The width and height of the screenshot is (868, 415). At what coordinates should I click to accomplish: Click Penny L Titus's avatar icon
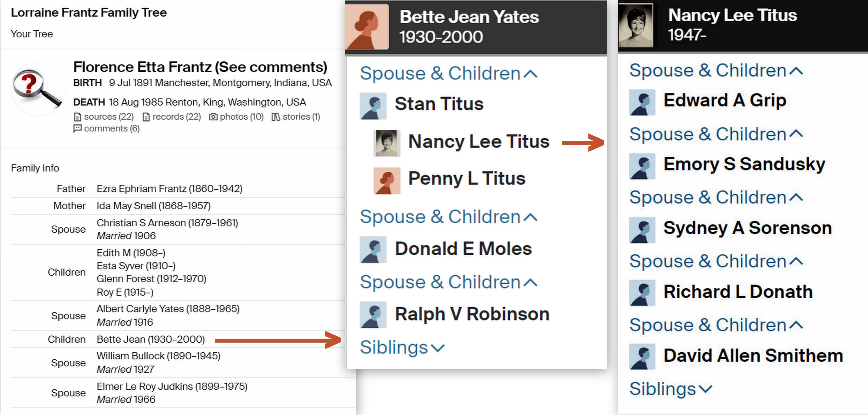(x=387, y=180)
